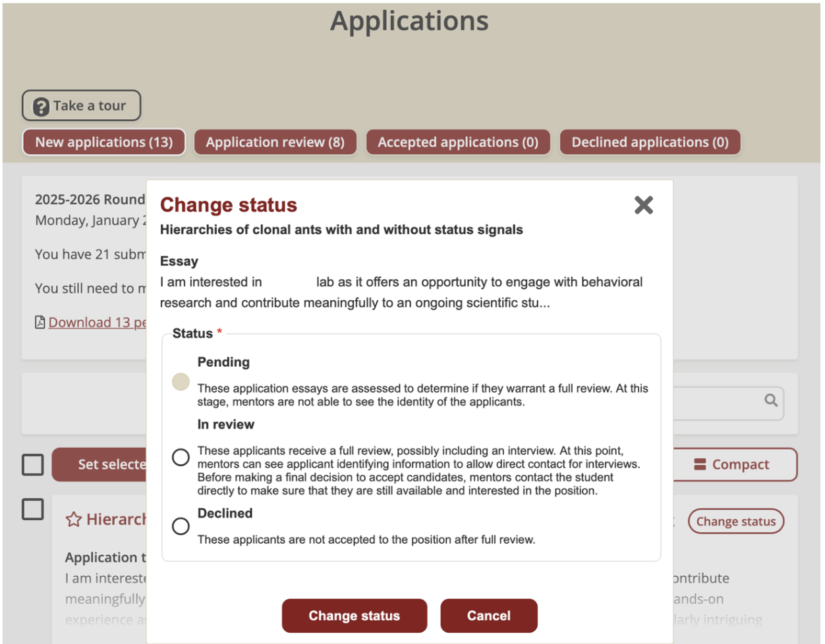Click the search magnifier icon

[x=770, y=400]
